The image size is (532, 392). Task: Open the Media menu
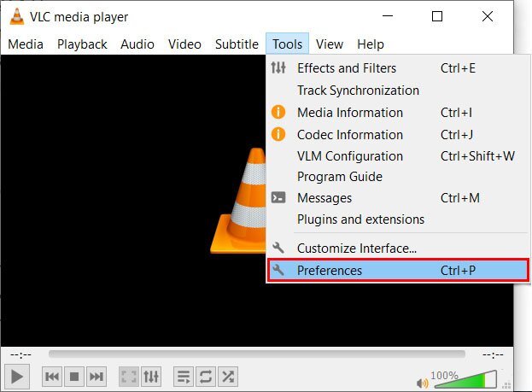[x=26, y=44]
